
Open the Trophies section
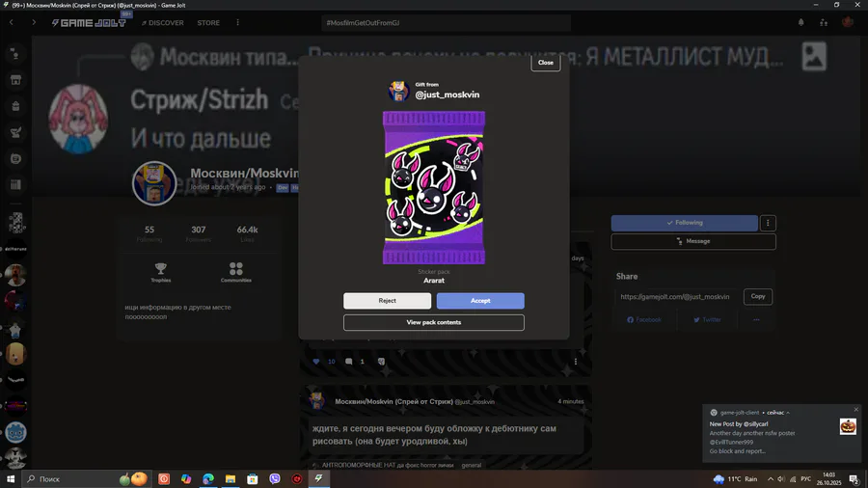[x=160, y=272]
